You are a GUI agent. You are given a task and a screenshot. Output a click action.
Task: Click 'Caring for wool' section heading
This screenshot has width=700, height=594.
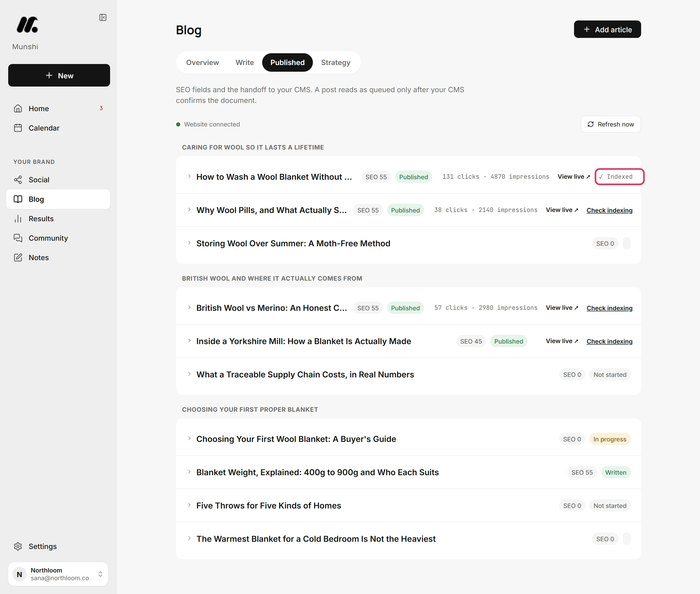pos(253,147)
